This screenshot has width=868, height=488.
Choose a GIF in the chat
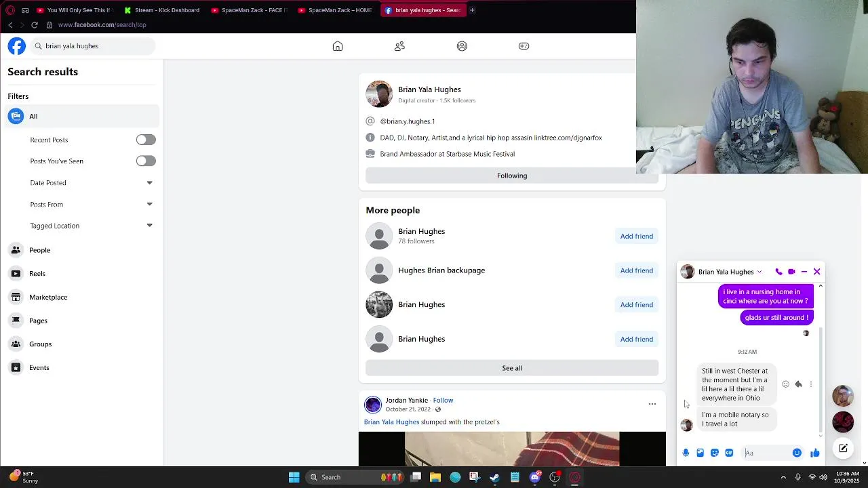coord(729,453)
